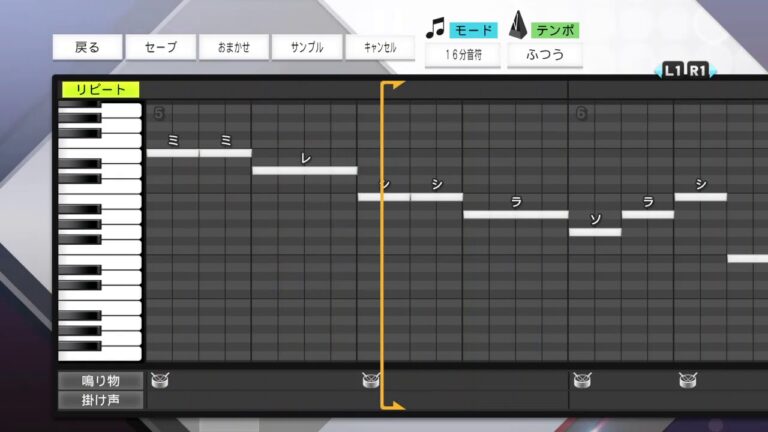Toggle the リピート repeat option

[x=101, y=90]
